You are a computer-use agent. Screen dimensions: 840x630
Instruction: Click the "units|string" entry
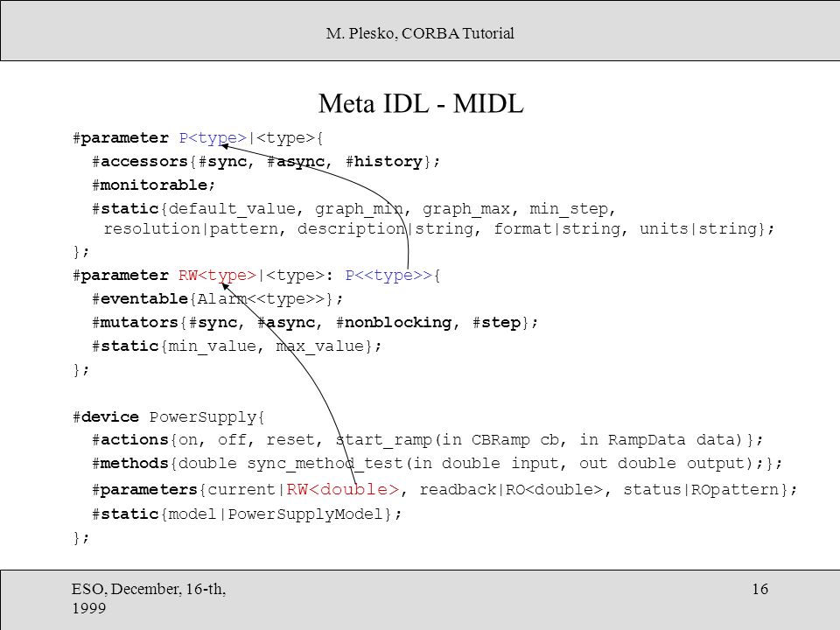(x=698, y=228)
